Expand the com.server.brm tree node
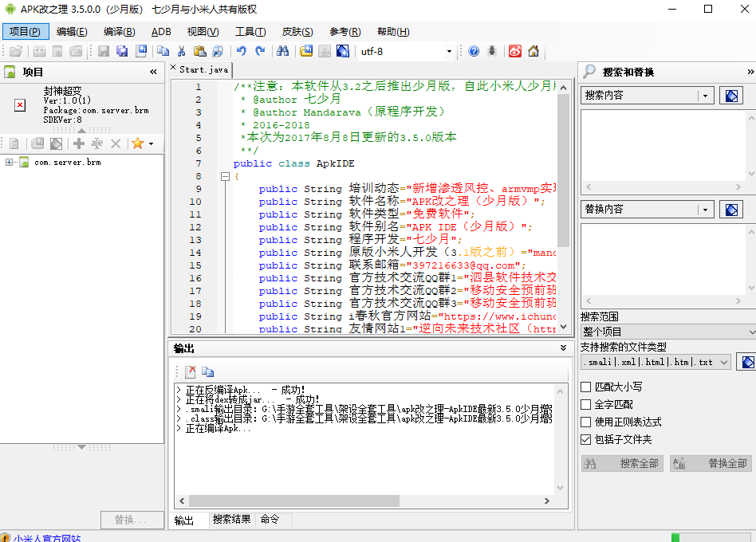Screen dimensions: 756x542 pyautogui.click(x=9, y=163)
